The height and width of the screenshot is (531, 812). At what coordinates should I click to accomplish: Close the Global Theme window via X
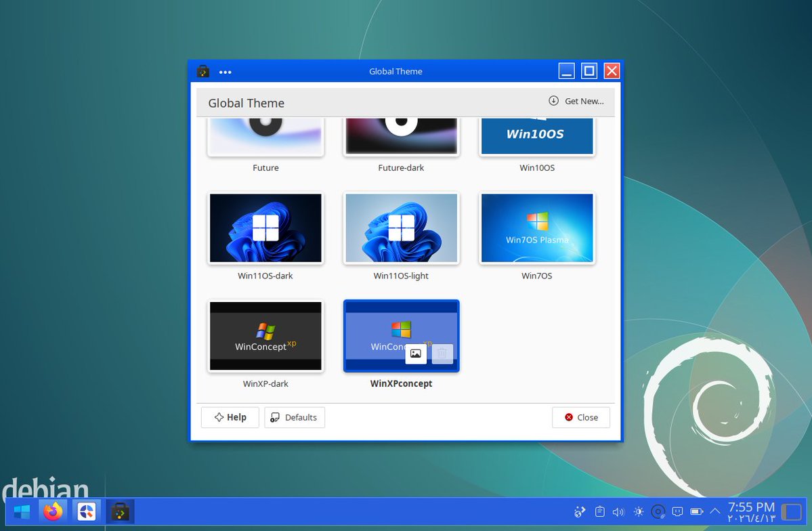pyautogui.click(x=612, y=71)
